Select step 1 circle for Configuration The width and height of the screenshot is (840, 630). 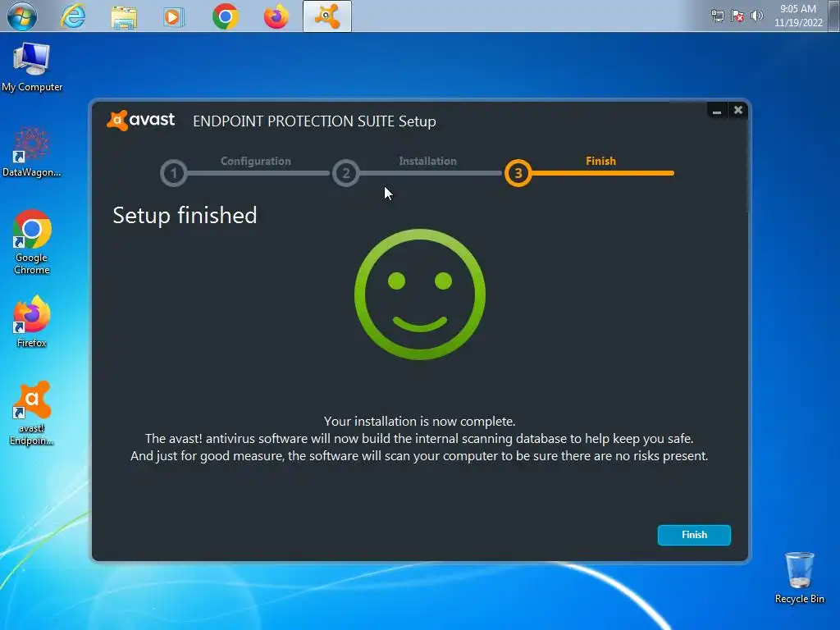pyautogui.click(x=174, y=173)
